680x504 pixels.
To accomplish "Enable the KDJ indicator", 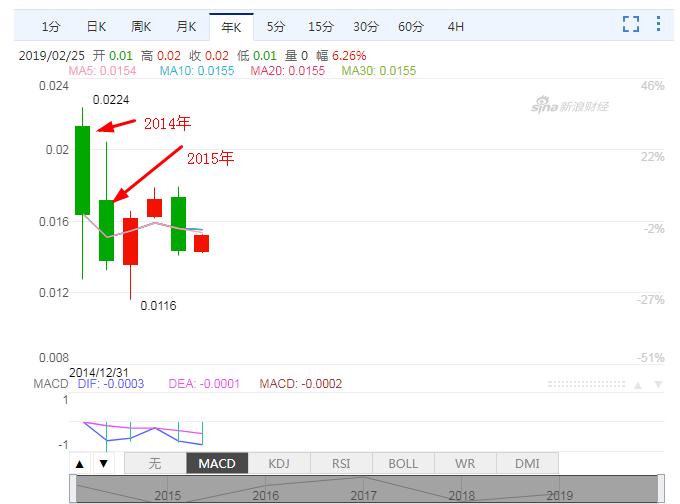I will click(279, 463).
